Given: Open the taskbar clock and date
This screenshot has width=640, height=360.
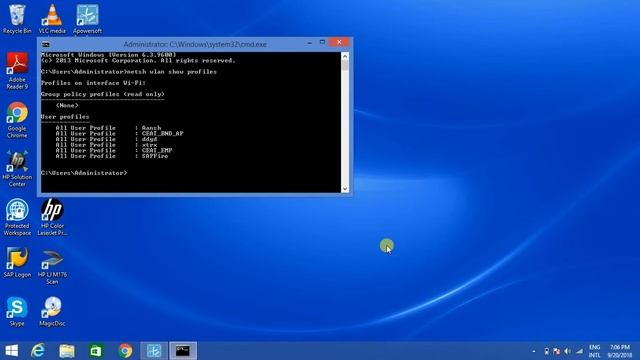Looking at the screenshot, I should tap(620, 351).
